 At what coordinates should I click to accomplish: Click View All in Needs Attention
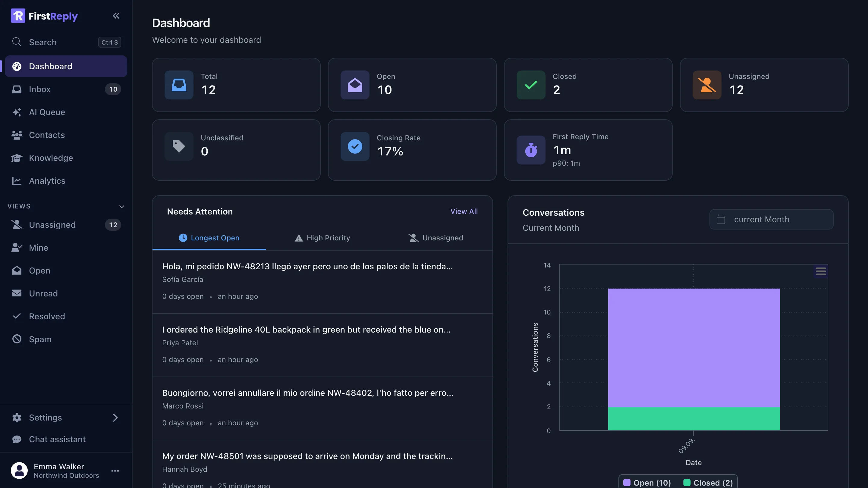click(464, 211)
